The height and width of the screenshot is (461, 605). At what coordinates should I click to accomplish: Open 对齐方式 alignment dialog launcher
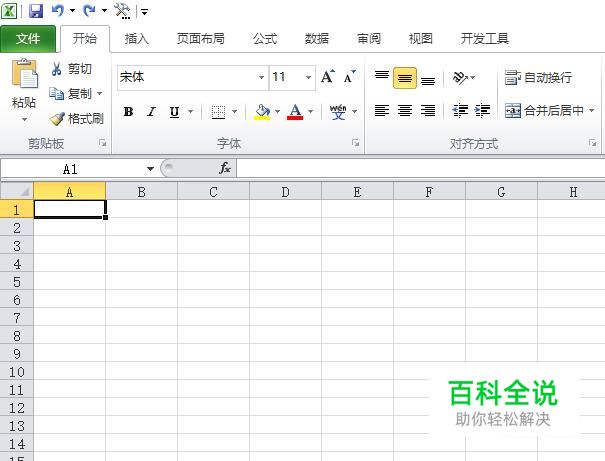(593, 143)
